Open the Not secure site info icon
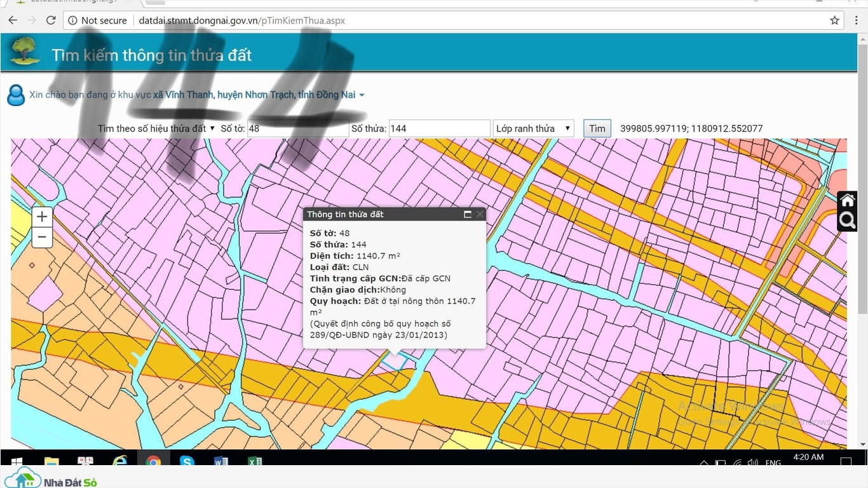Image resolution: width=868 pixels, height=488 pixels. (72, 20)
